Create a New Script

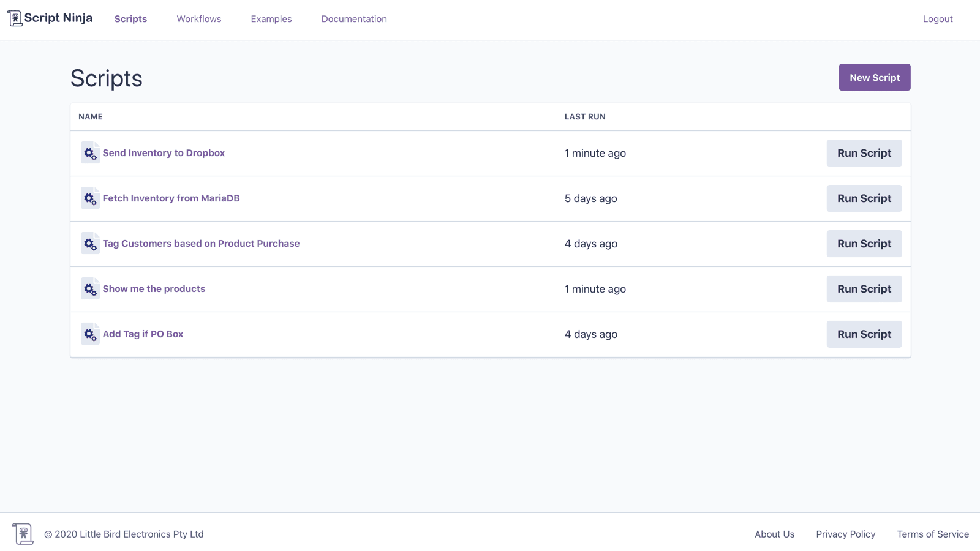click(x=874, y=77)
